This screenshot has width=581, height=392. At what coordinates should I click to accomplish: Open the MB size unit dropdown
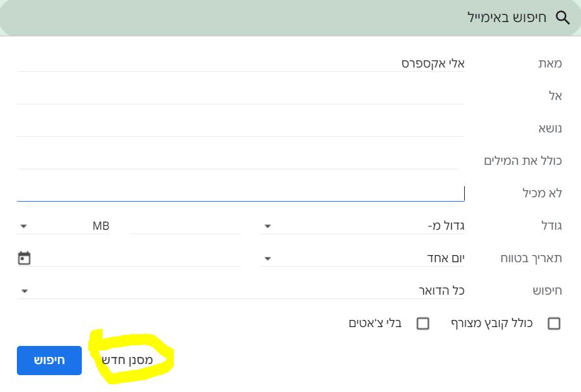coord(64,227)
